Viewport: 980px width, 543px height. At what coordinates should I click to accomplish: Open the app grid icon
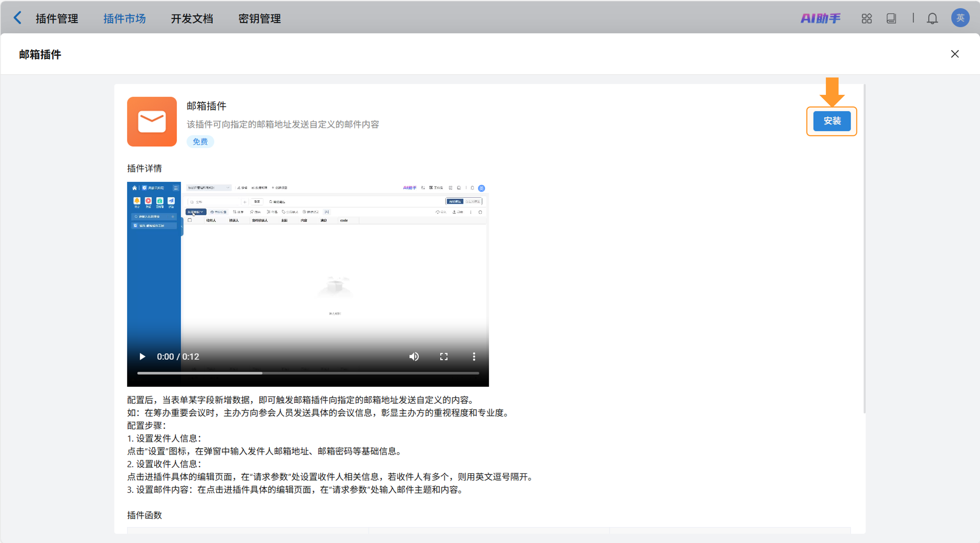867,18
